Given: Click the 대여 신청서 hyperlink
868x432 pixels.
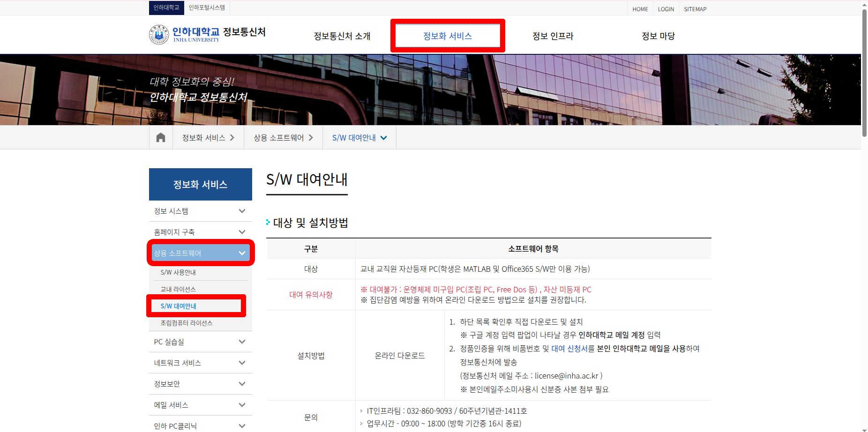Looking at the screenshot, I should [x=569, y=349].
